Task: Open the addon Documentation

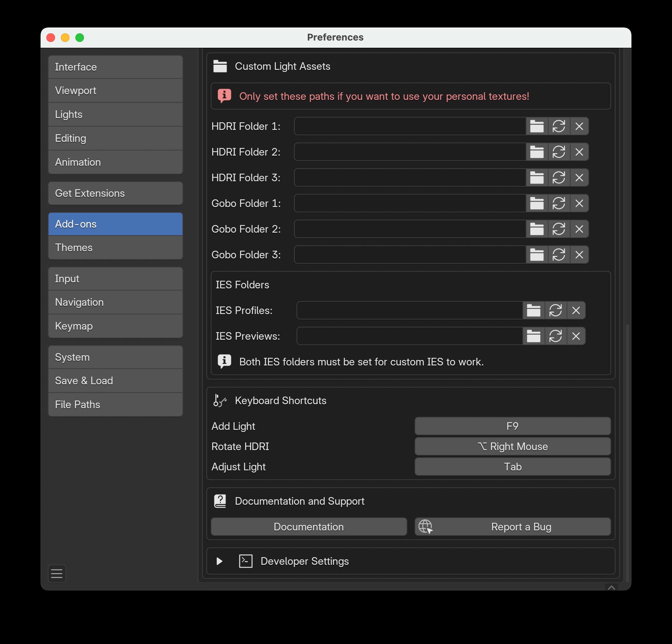Action: click(308, 527)
